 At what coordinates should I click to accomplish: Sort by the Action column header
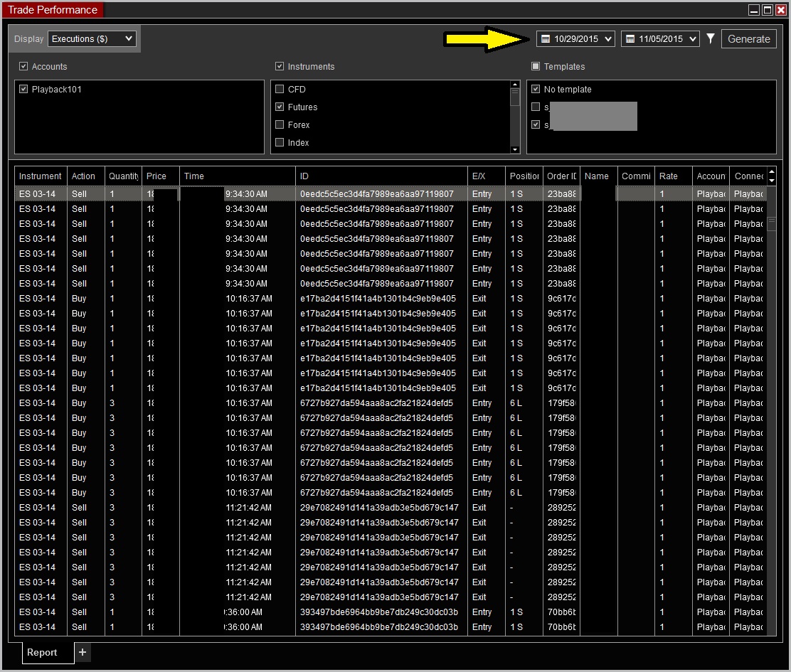click(85, 176)
